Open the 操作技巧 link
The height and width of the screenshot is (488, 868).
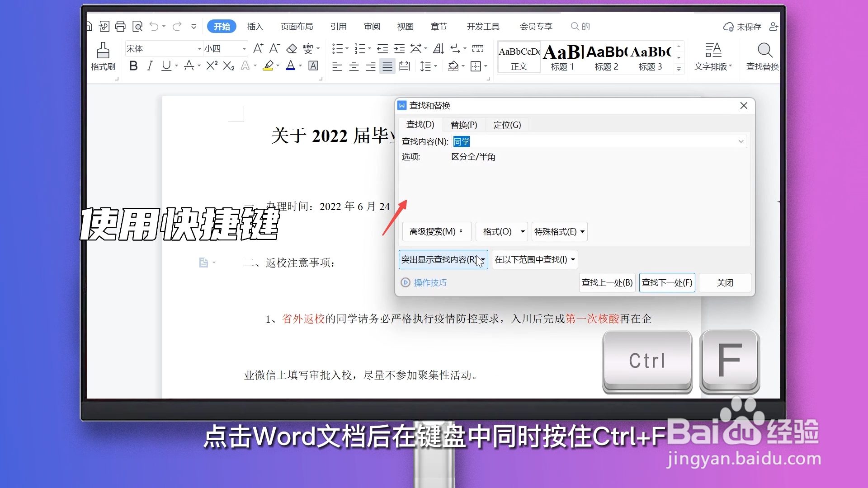(430, 282)
